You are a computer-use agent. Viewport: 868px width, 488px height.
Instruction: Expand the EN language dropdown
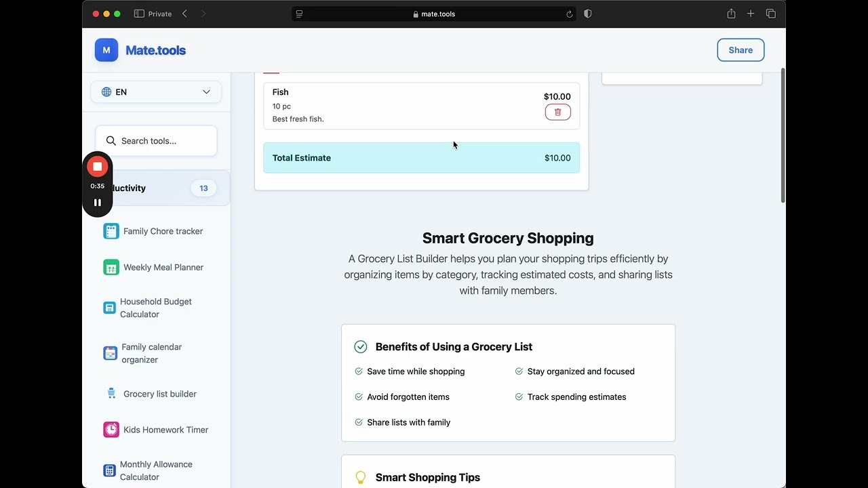click(156, 92)
